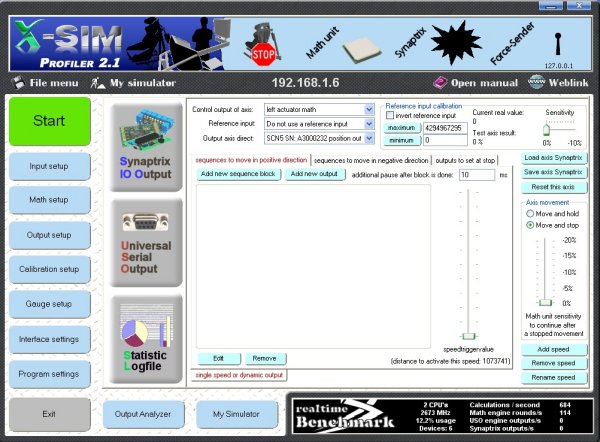The image size is (600, 442).
Task: Select Move and hold radio button
Action: pos(530,214)
